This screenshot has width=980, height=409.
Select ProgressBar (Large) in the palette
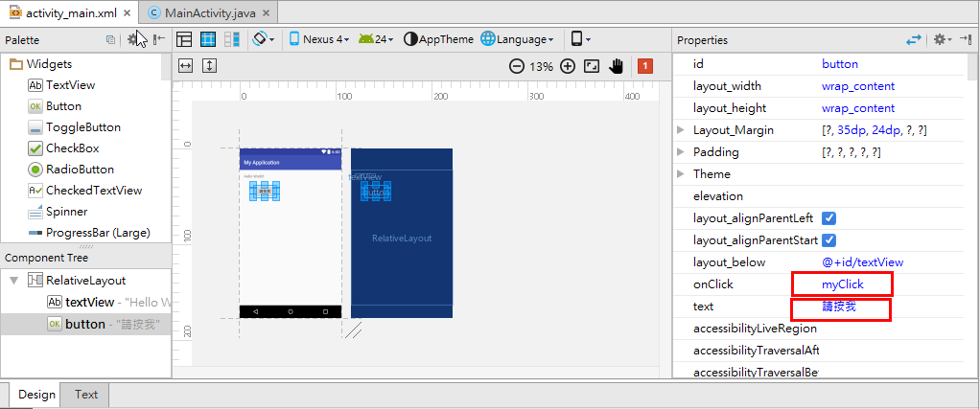click(x=89, y=233)
